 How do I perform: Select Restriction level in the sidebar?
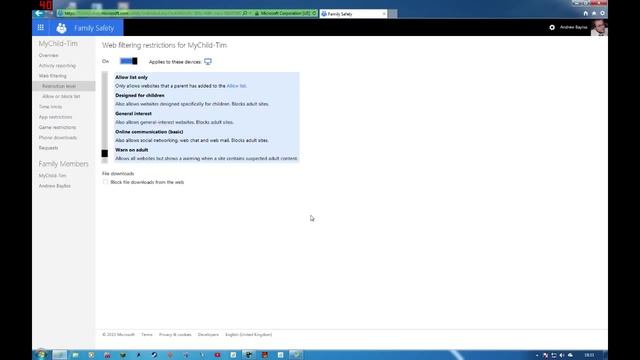point(59,86)
